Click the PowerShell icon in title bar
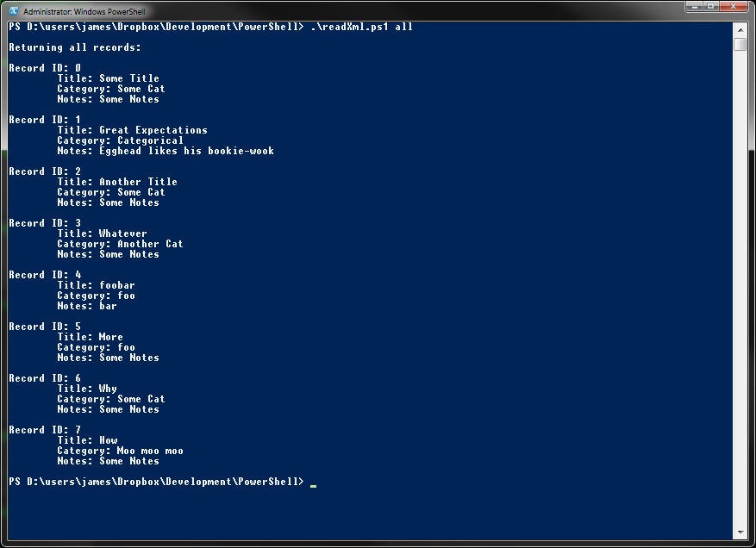This screenshot has height=548, width=756. [14, 10]
